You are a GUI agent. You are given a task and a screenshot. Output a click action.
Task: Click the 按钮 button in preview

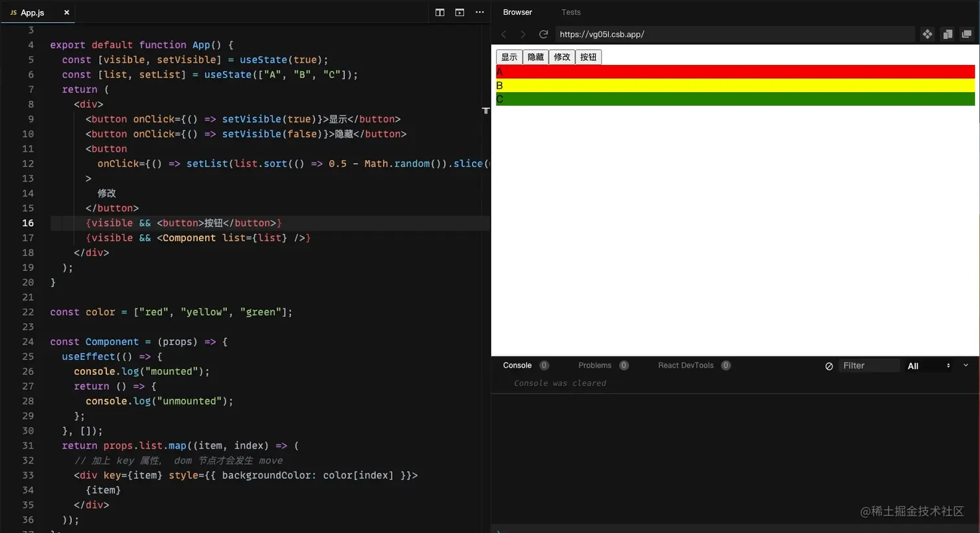point(589,57)
